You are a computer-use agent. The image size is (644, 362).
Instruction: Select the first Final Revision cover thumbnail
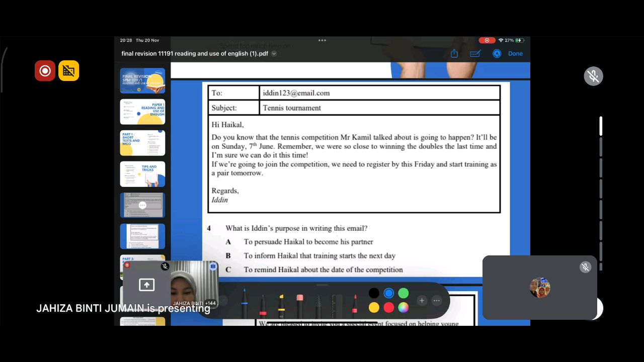pyautogui.click(x=142, y=80)
